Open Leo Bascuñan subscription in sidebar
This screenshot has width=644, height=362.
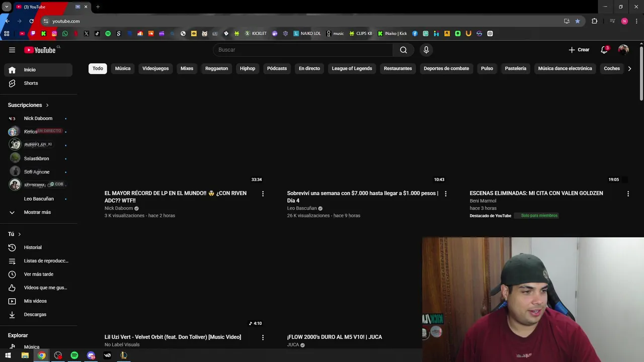pyautogui.click(x=38, y=199)
